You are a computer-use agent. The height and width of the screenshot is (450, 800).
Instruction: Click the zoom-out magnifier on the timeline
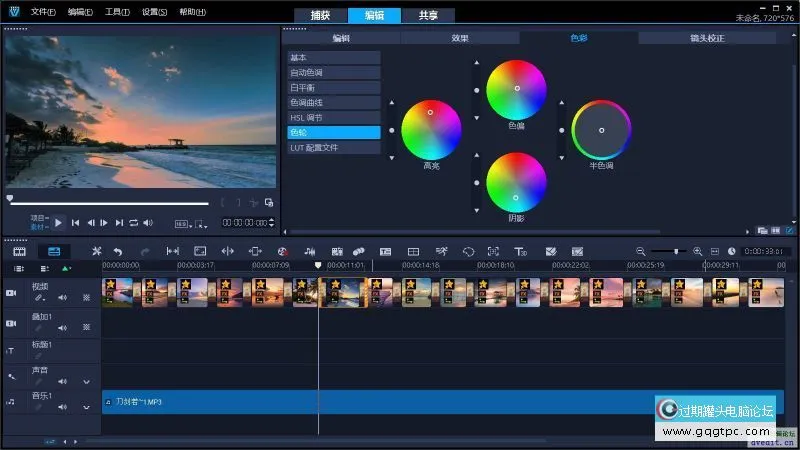(641, 251)
